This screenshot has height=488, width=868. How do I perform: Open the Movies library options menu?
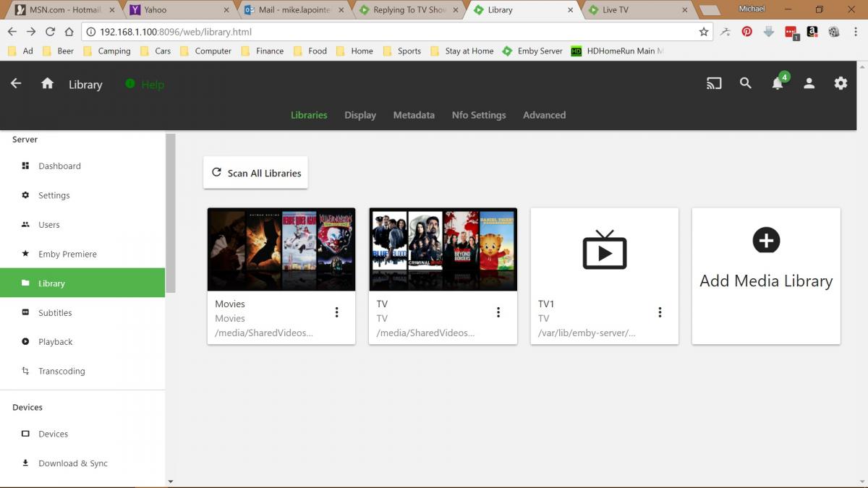pos(336,312)
